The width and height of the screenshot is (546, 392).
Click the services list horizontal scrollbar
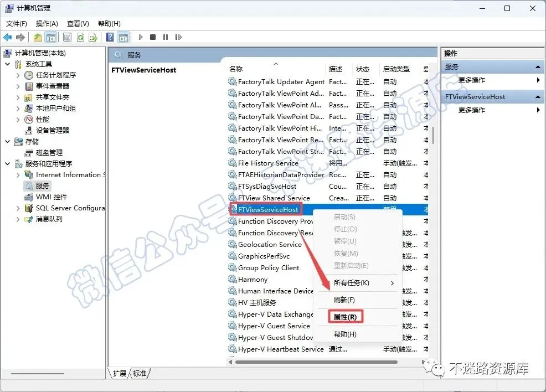317,362
